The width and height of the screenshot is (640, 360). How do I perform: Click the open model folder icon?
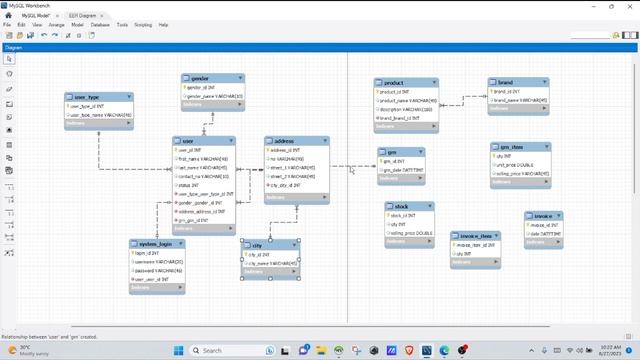pyautogui.click(x=20, y=36)
